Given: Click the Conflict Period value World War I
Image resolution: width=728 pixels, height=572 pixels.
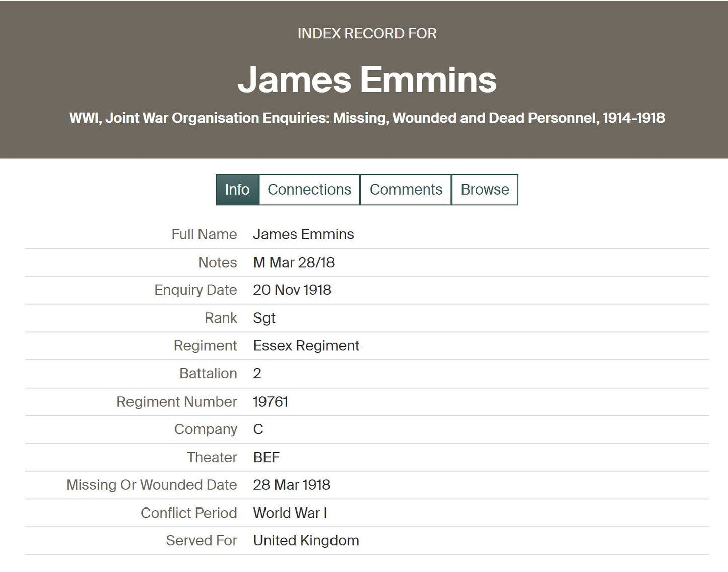Looking at the screenshot, I should click(290, 513).
